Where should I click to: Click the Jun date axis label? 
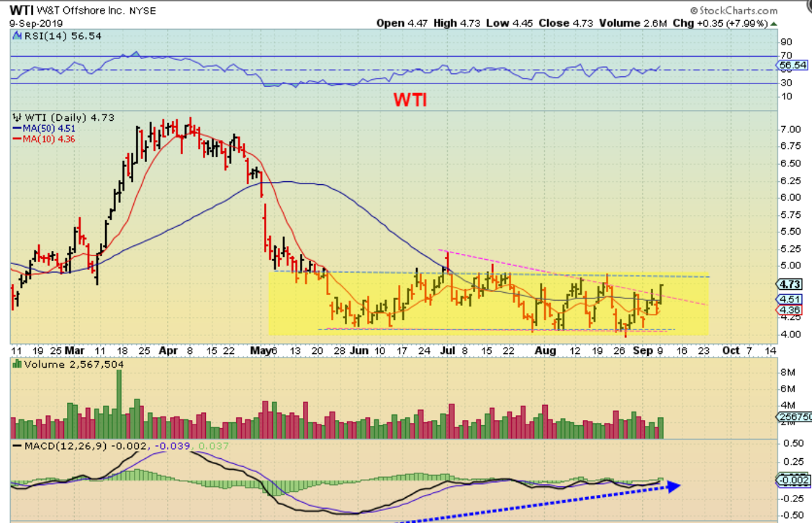point(359,351)
